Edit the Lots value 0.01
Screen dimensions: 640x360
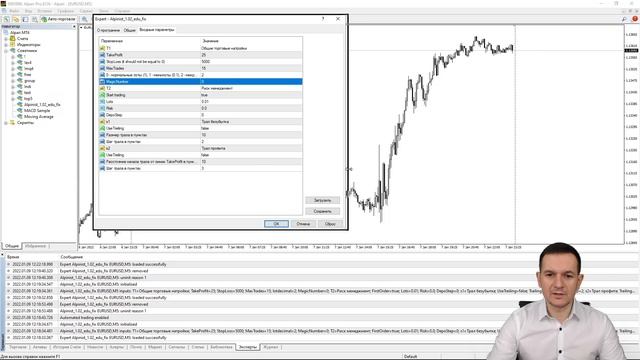coord(251,102)
